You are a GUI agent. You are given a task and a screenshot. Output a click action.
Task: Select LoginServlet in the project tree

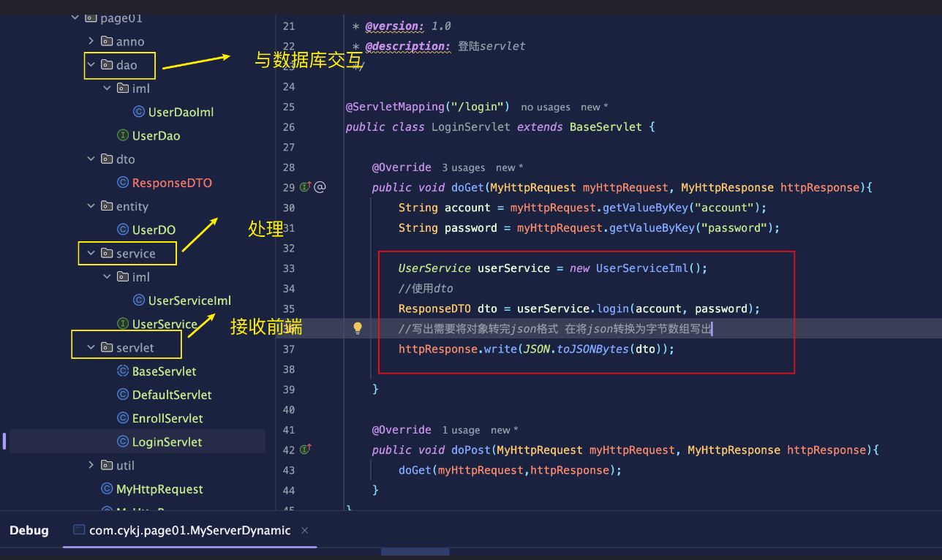tap(167, 442)
